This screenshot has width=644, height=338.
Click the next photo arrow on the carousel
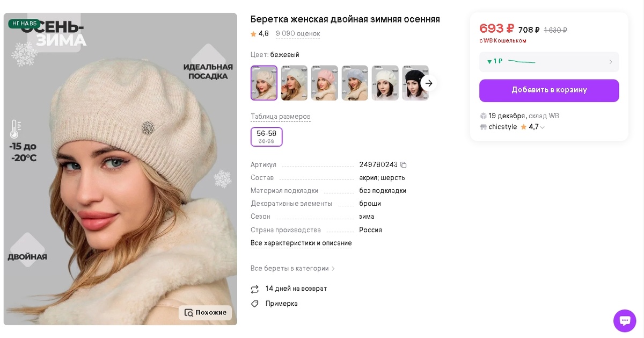tap(428, 83)
